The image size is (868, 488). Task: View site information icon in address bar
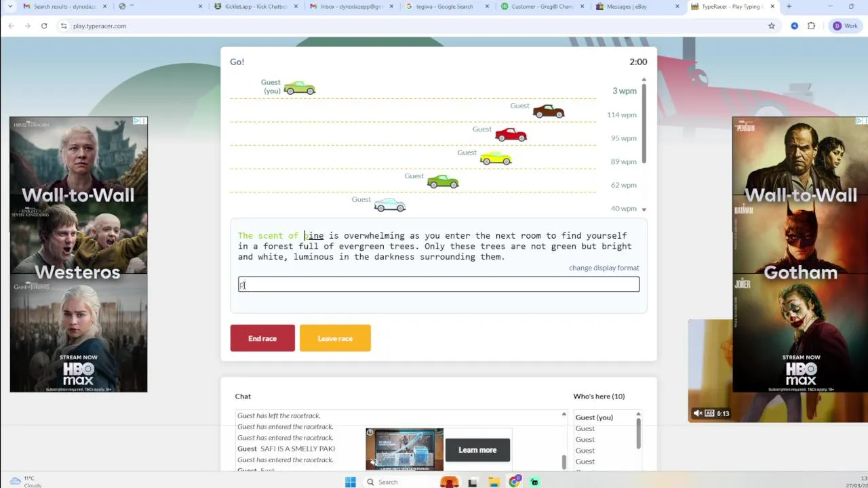[x=64, y=26]
